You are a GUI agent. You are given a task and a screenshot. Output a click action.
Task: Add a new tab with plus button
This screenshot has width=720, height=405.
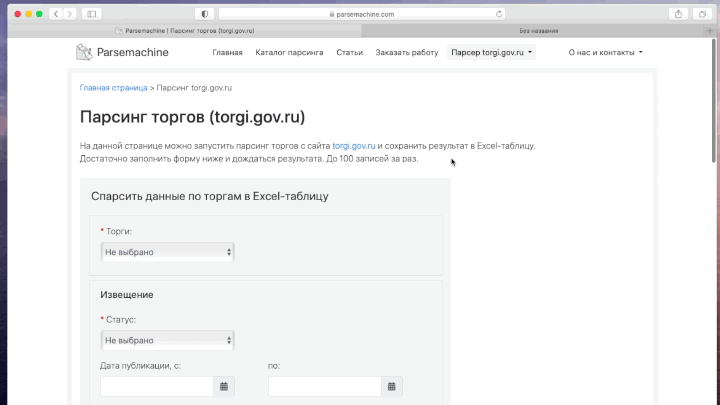tap(710, 31)
